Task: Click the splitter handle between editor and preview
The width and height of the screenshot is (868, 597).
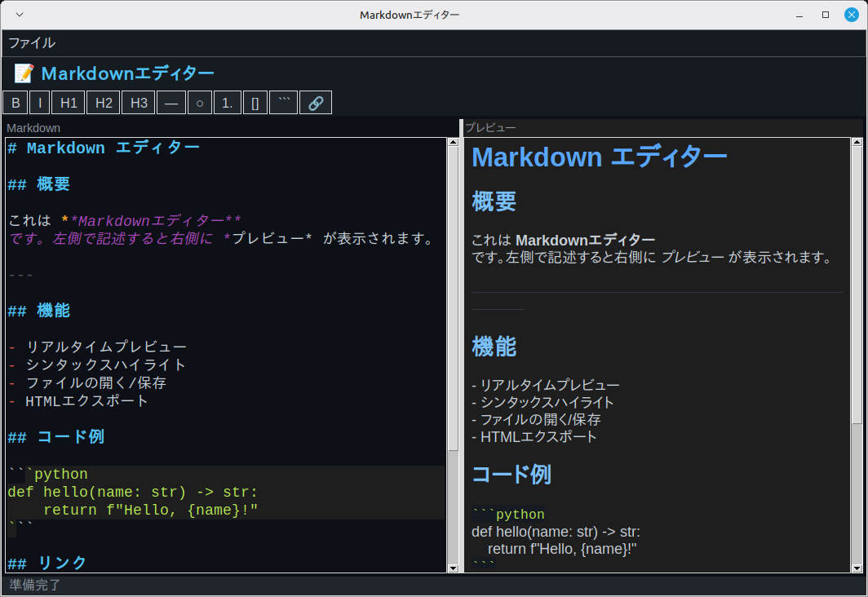Action: tap(461, 346)
